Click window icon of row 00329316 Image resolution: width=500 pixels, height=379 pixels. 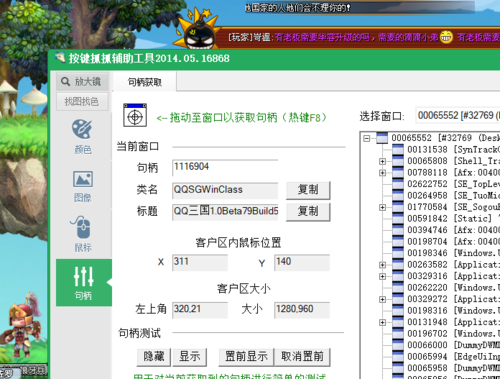click(x=398, y=276)
